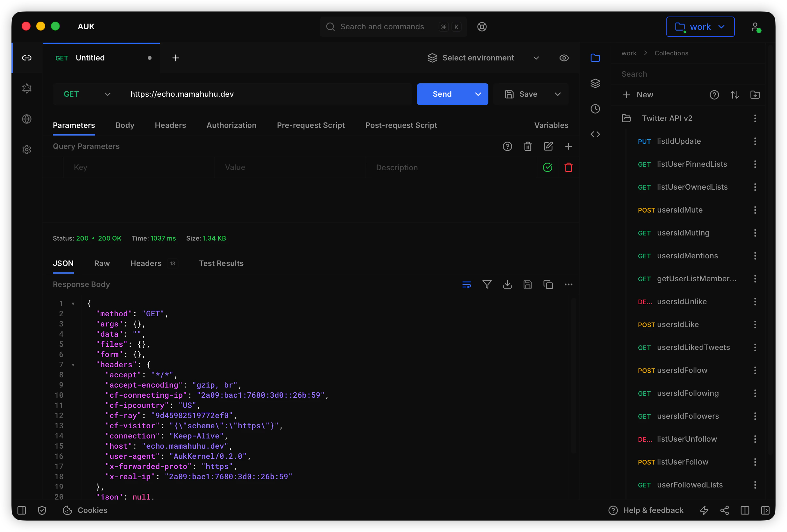Click the Send button
Image resolution: width=787 pixels, height=532 pixels.
442,94
